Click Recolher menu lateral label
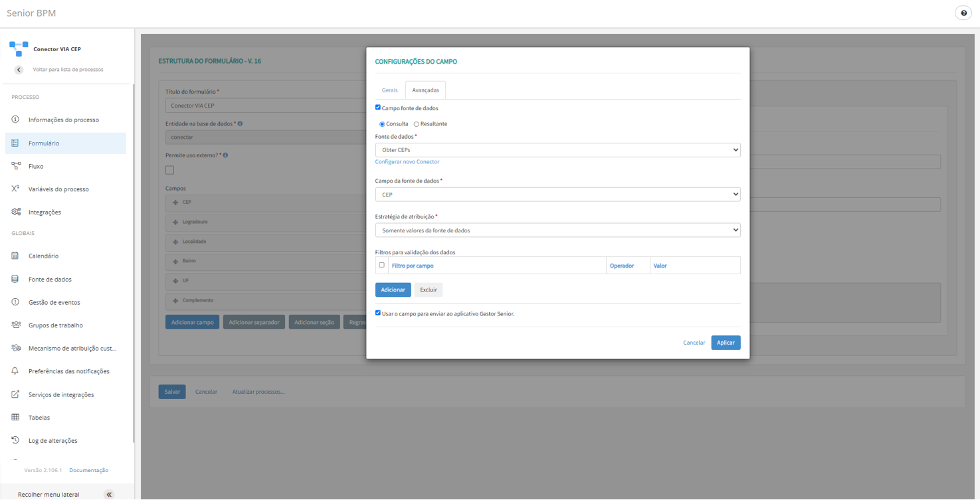This screenshot has height=502, width=980. click(49, 495)
